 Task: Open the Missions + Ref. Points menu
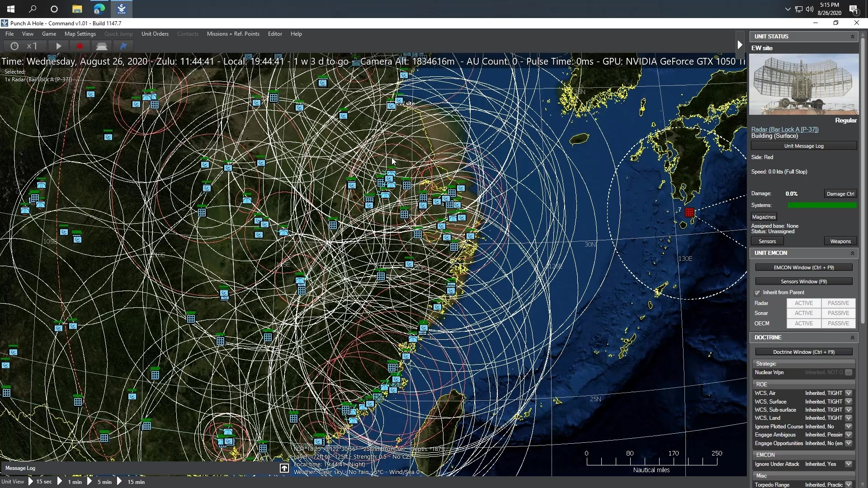(233, 34)
